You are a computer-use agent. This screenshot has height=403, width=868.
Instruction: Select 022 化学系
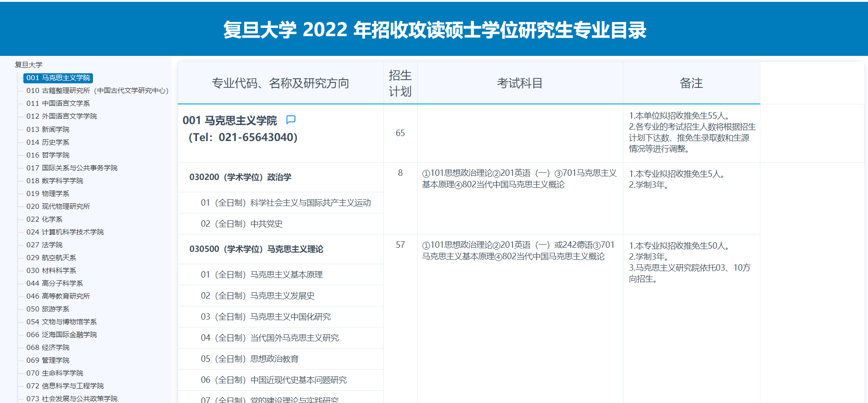[44, 219]
